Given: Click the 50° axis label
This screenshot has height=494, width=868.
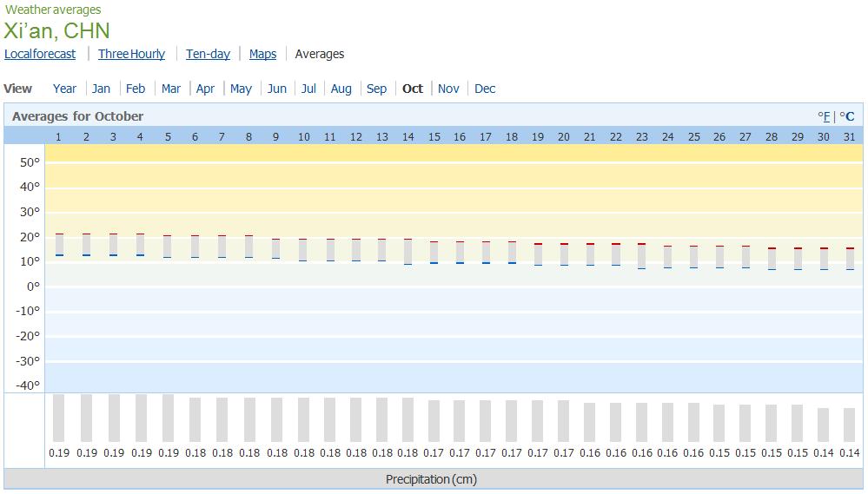Looking at the screenshot, I should (30, 162).
